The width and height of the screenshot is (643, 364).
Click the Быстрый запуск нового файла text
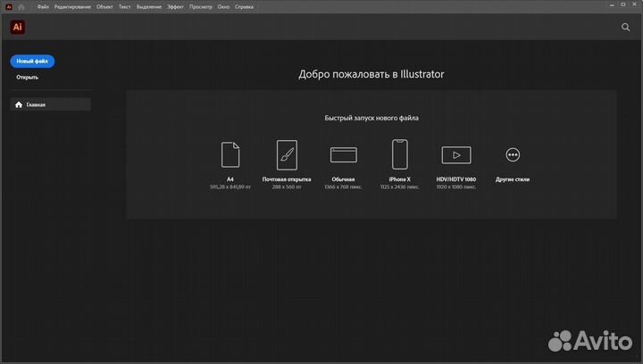pos(372,118)
